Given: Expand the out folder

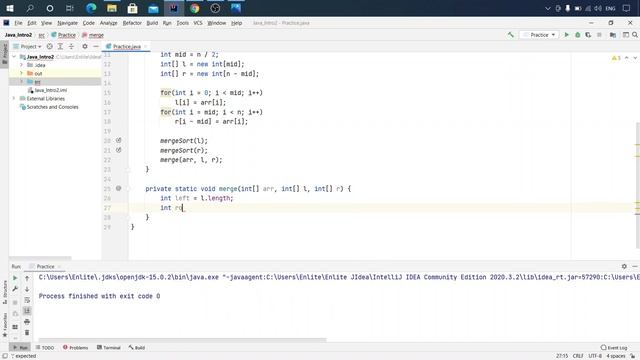Looking at the screenshot, I should click(x=22, y=73).
